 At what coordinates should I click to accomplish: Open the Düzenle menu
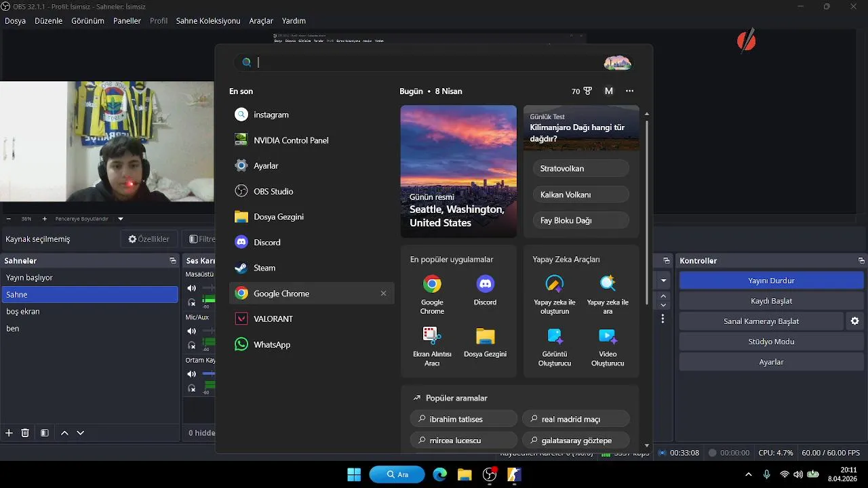pos(49,21)
